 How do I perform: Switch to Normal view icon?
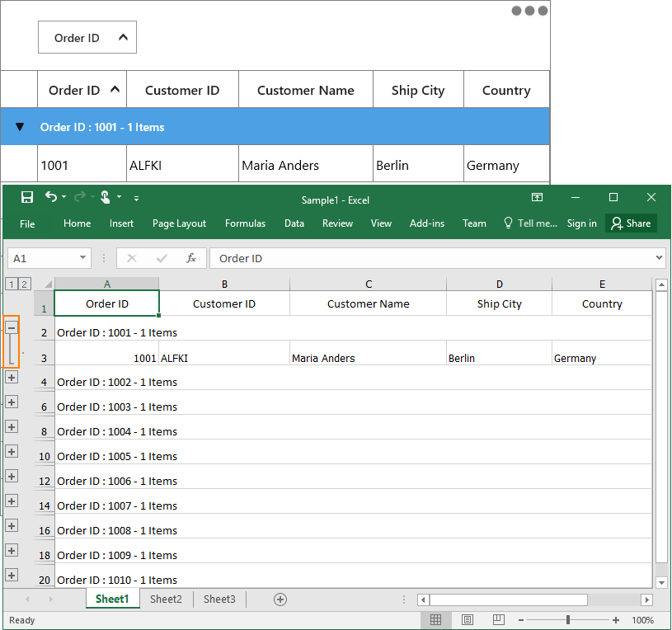(x=436, y=620)
